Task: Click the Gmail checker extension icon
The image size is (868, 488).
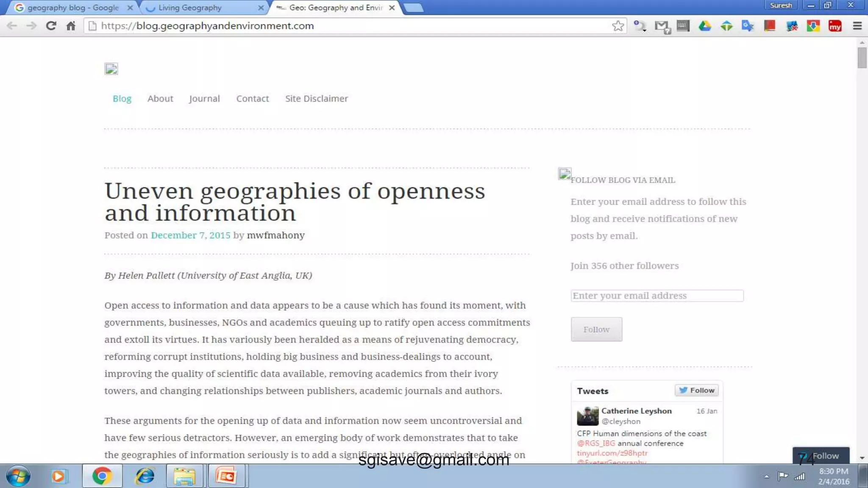Action: (x=662, y=27)
